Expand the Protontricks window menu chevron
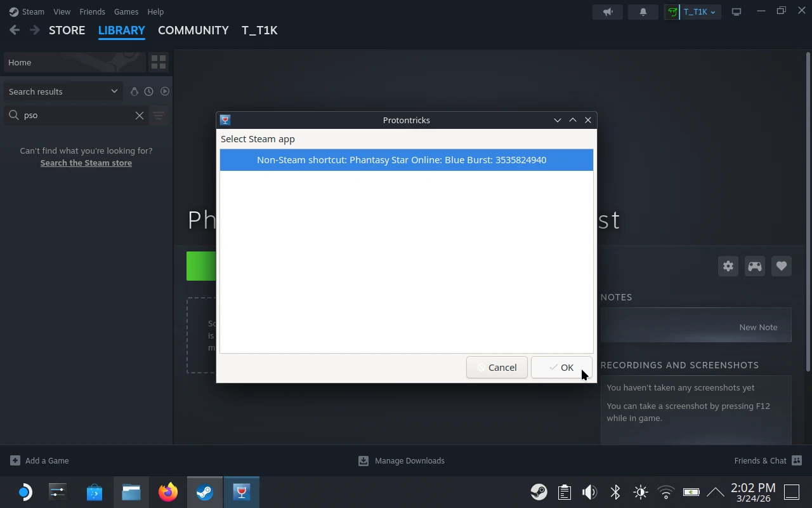Screen dimensions: 812x508 tap(557, 120)
